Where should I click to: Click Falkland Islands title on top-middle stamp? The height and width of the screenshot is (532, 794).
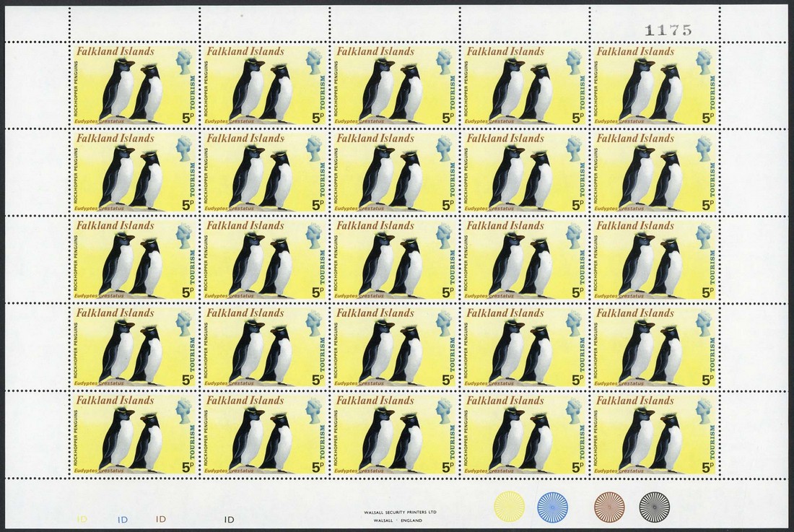[x=375, y=51]
